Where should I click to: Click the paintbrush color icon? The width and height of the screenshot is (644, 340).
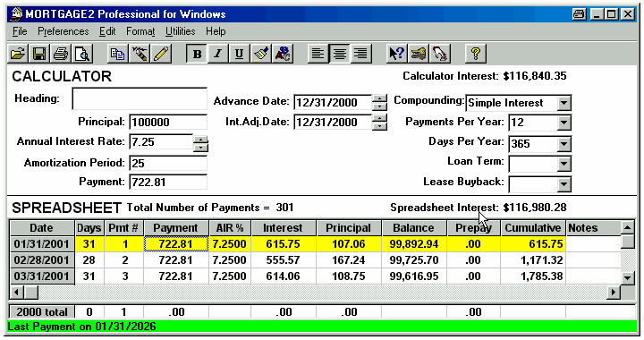tap(261, 54)
